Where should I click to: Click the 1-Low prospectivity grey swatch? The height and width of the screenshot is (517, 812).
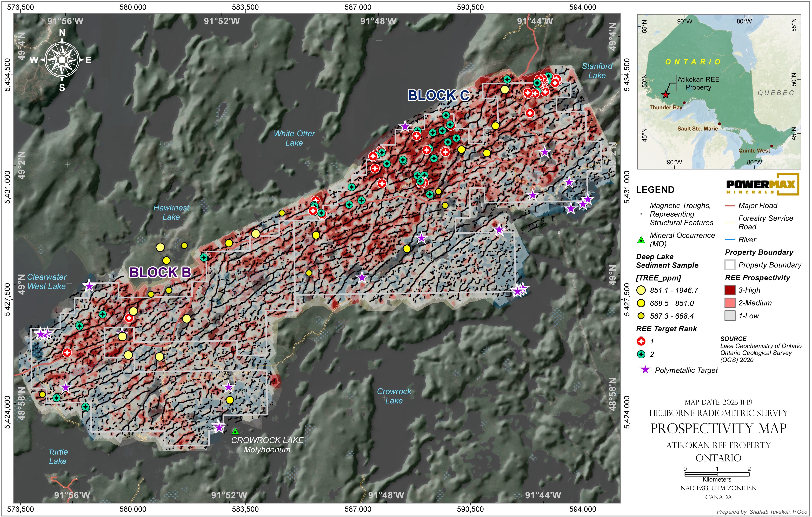[x=730, y=316]
